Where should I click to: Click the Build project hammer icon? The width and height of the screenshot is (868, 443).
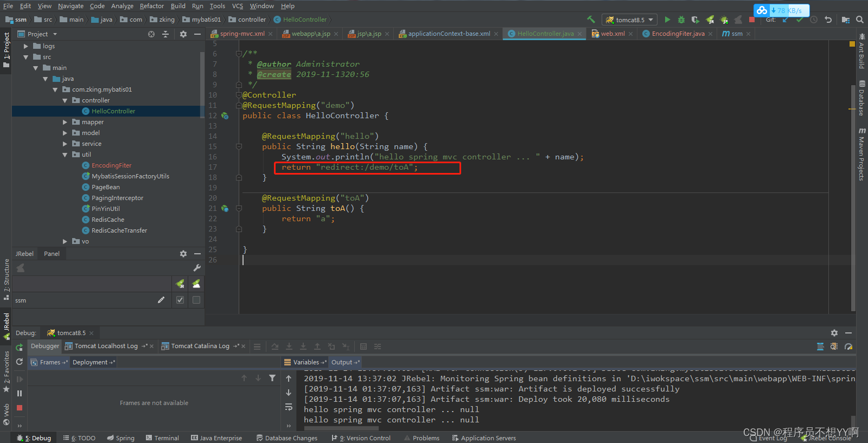coord(591,20)
